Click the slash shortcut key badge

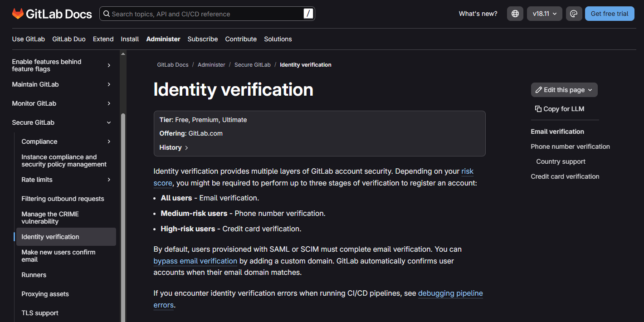pyautogui.click(x=308, y=14)
